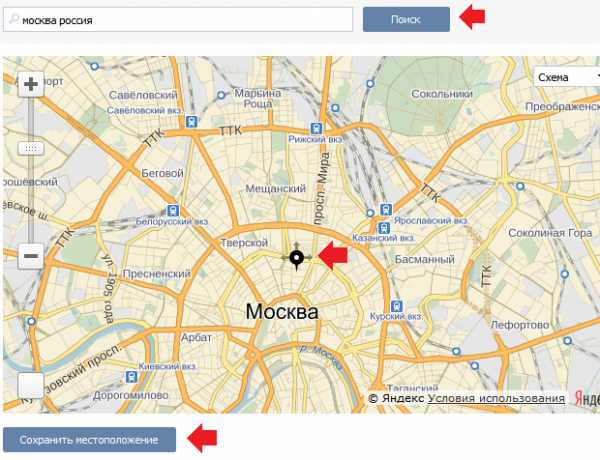Click the Сокольники park label
This screenshot has height=460, width=600.
442,94
